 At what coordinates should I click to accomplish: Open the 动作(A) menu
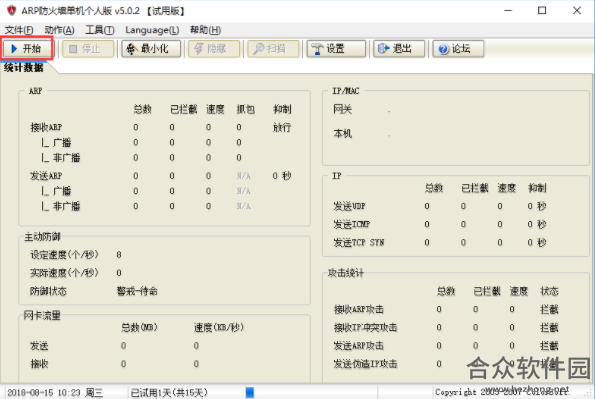tap(59, 30)
